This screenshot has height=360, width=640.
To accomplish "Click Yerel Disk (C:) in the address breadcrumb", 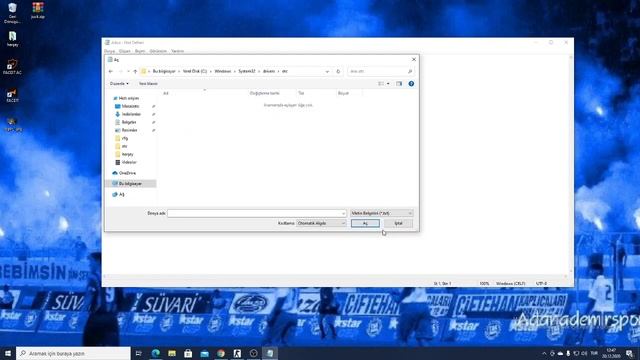I will coord(195,71).
